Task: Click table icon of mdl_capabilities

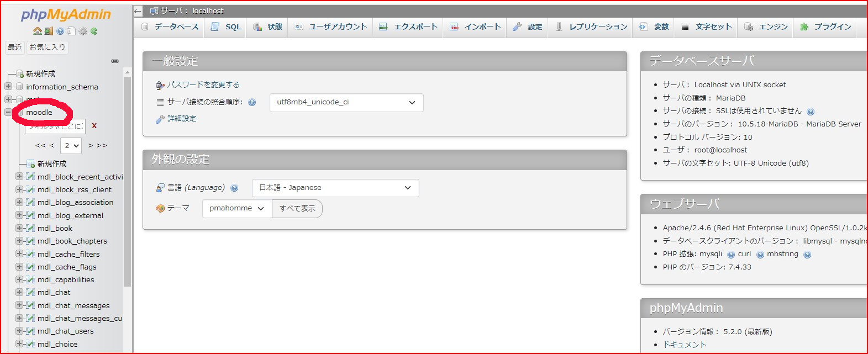Action: coord(31,279)
